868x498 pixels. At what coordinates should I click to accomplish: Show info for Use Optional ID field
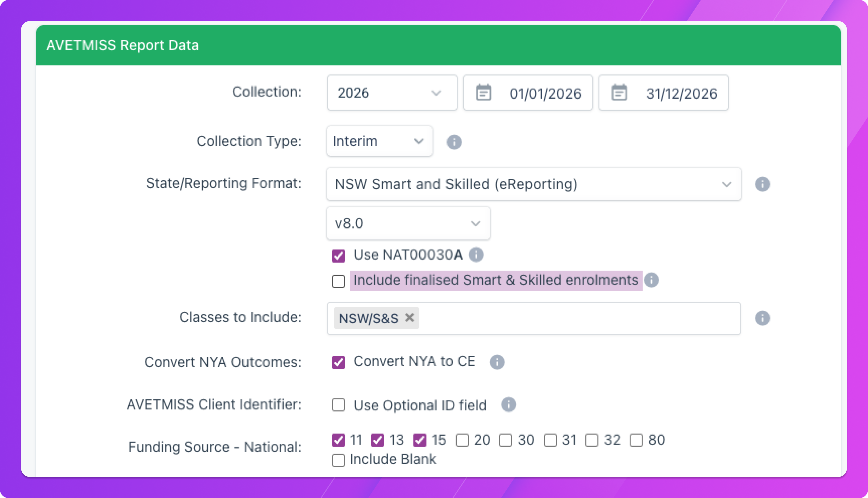click(x=508, y=405)
